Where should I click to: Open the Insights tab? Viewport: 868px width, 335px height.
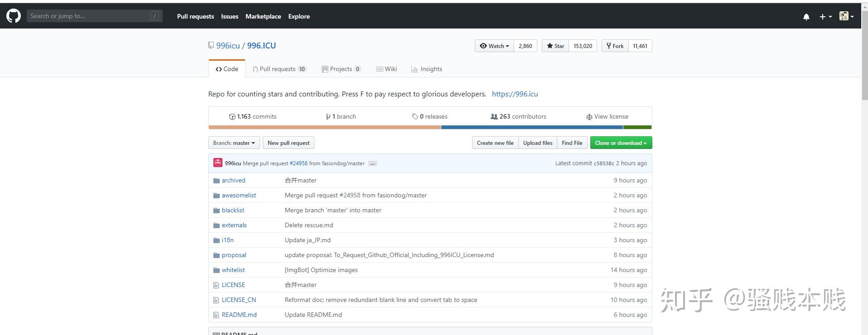[x=427, y=69]
